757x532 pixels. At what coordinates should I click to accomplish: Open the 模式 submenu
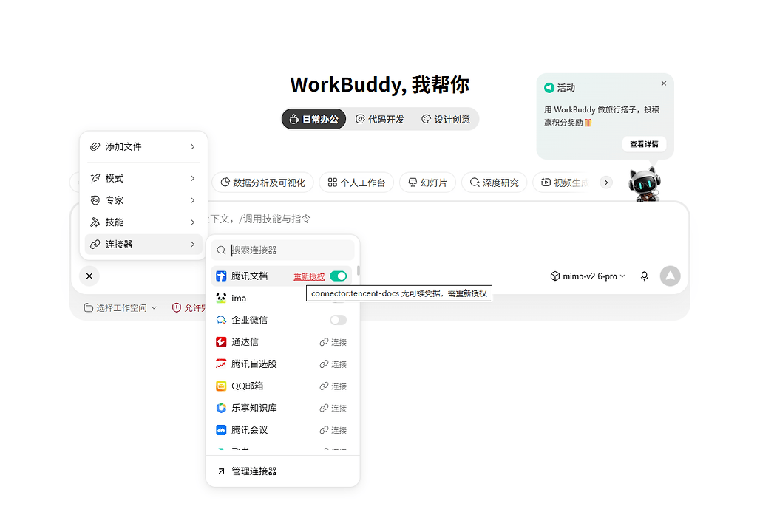coord(143,179)
